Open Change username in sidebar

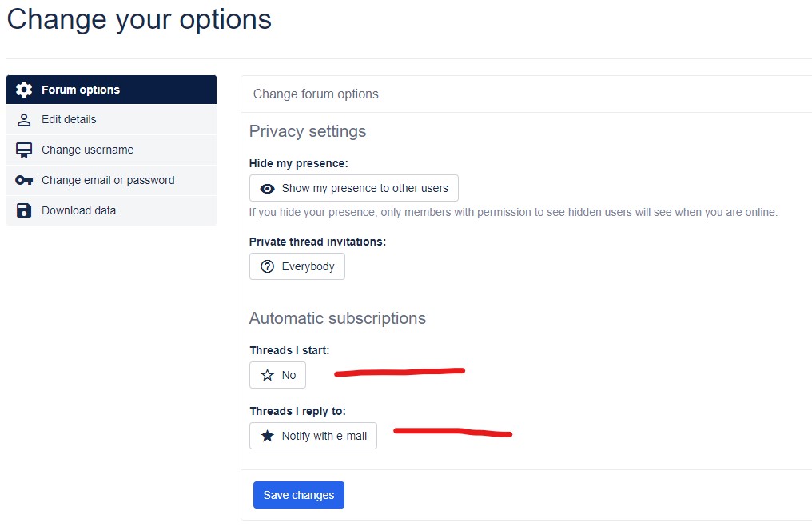[x=111, y=150]
